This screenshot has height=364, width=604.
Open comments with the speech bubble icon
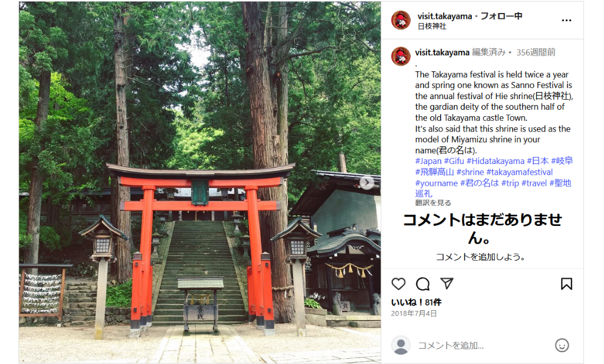[422, 284]
